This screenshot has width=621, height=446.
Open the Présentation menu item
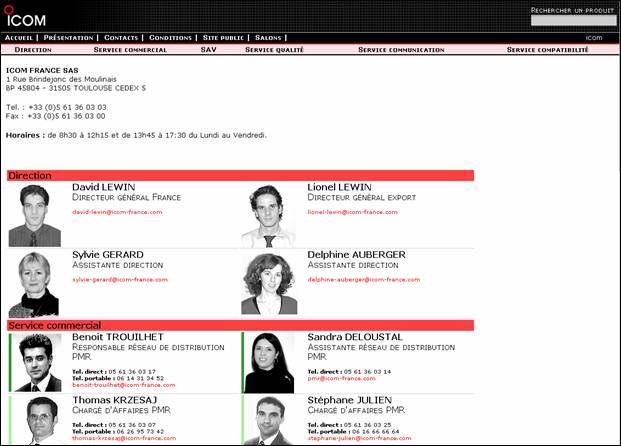pyautogui.click(x=68, y=38)
